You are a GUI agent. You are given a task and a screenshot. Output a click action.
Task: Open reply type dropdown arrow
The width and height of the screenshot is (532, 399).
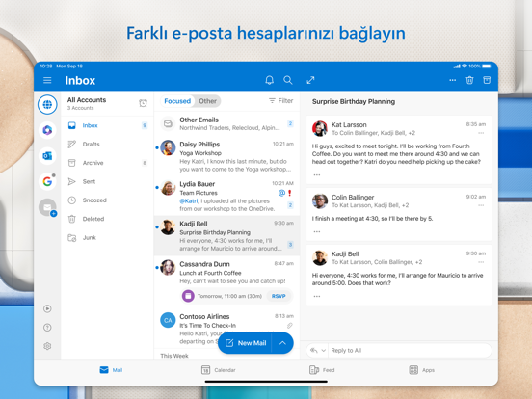(324, 351)
